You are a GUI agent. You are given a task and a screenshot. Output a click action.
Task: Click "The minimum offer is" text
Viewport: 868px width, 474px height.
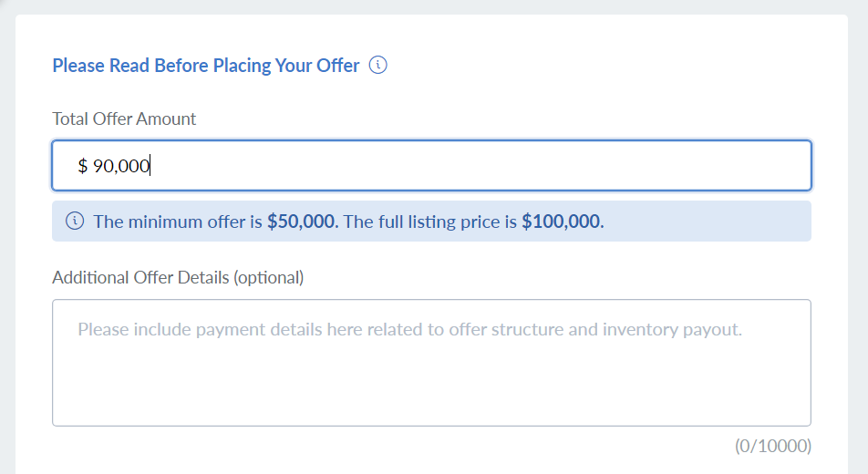coord(178,222)
